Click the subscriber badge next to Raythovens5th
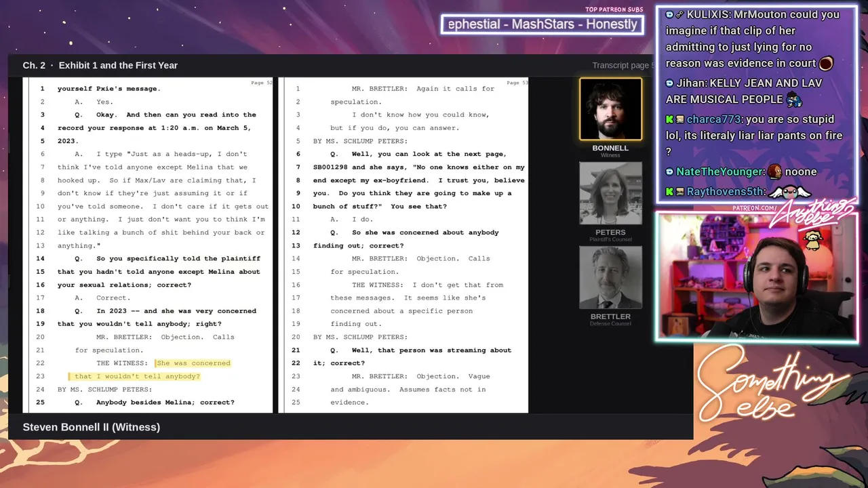 click(x=679, y=192)
